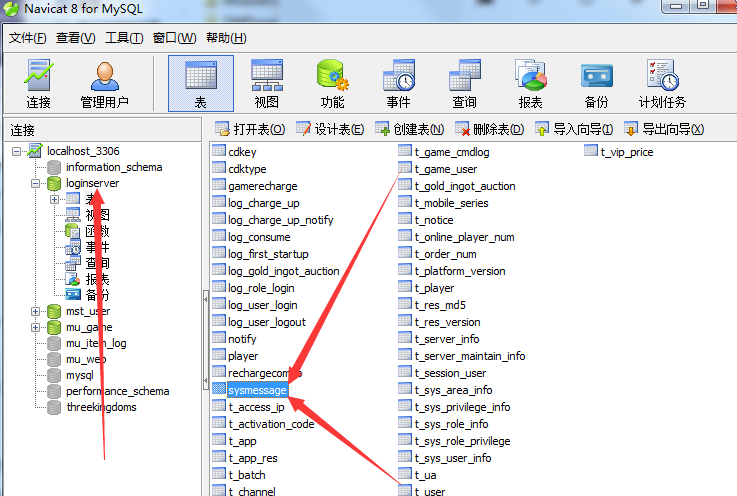Open the 文件(F) menu

pyautogui.click(x=28, y=38)
